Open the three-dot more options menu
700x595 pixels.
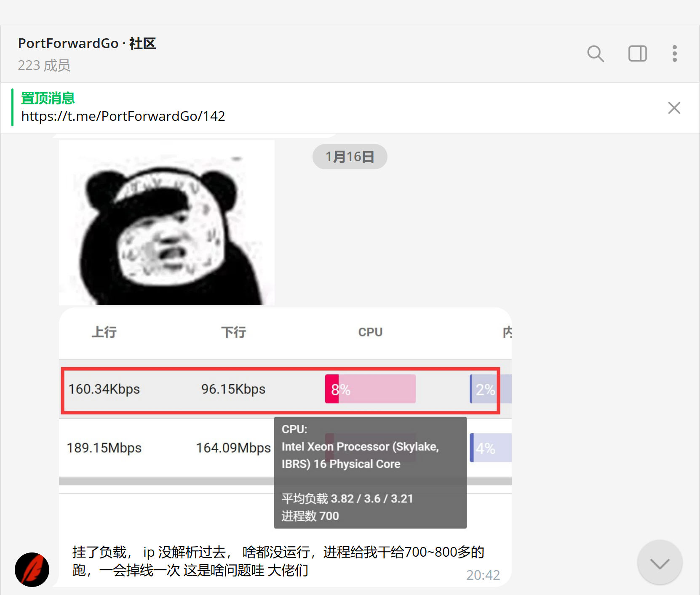(x=674, y=54)
